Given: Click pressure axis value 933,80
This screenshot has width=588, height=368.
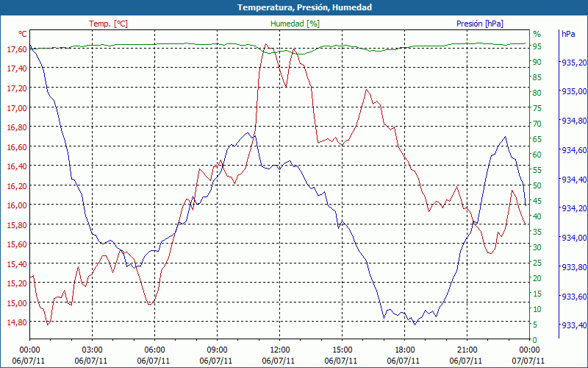Looking at the screenshot, I should tap(574, 267).
